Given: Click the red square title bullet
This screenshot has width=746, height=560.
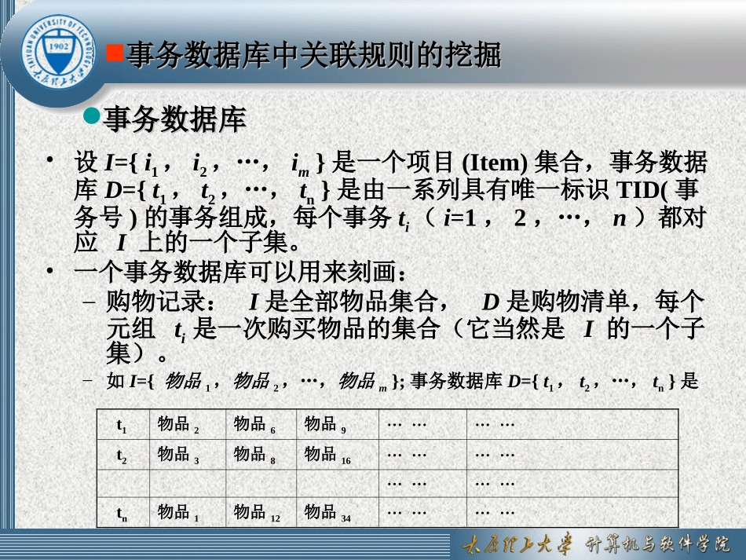Looking at the screenshot, I should click(x=115, y=53).
